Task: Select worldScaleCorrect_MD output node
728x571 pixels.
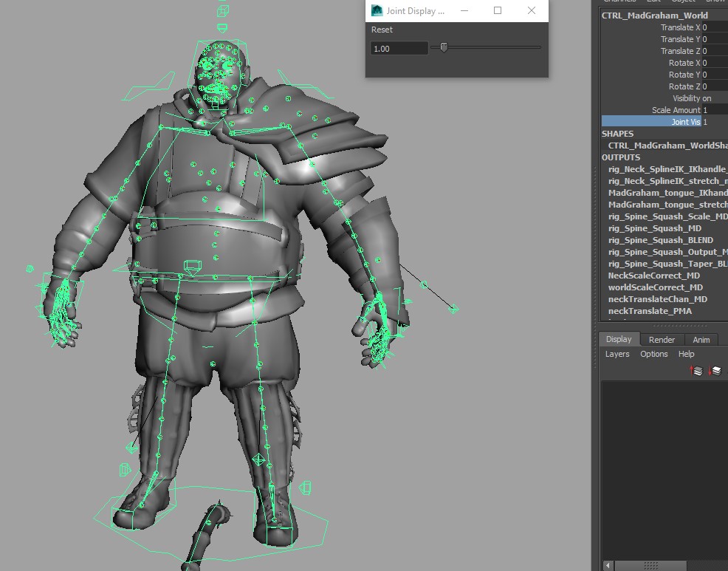Action: pyautogui.click(x=656, y=287)
